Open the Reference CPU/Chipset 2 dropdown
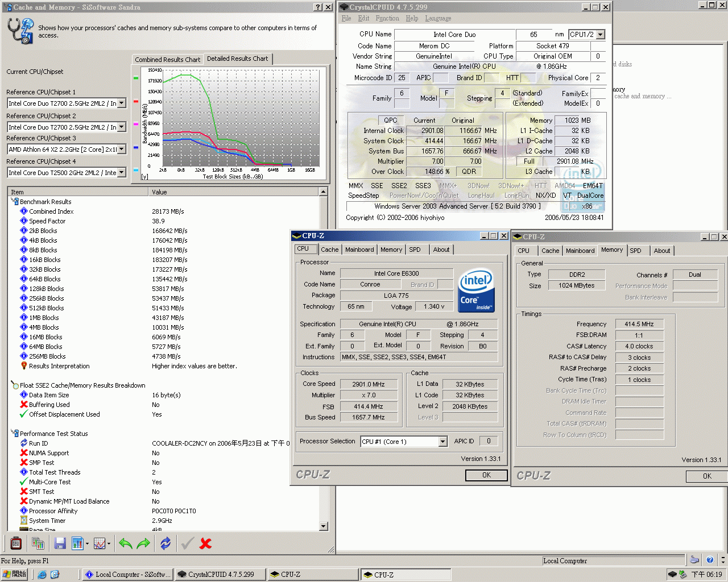The height and width of the screenshot is (582, 728). point(121,127)
